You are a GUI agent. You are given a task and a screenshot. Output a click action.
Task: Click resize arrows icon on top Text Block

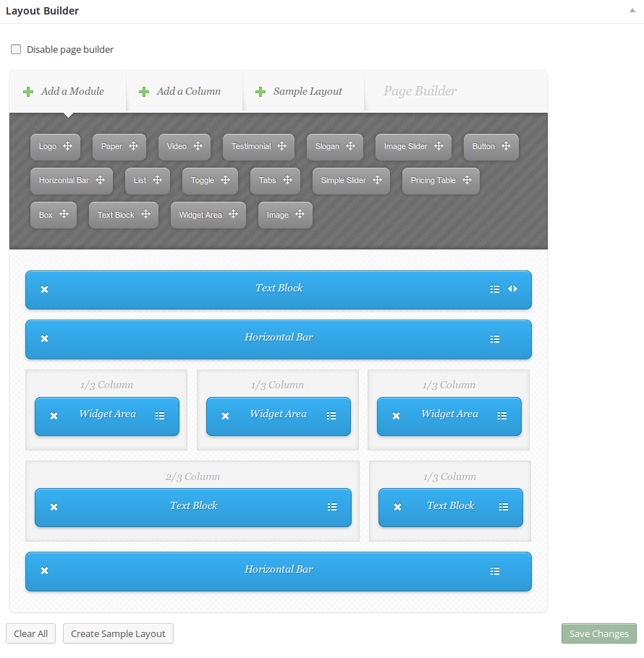click(513, 289)
